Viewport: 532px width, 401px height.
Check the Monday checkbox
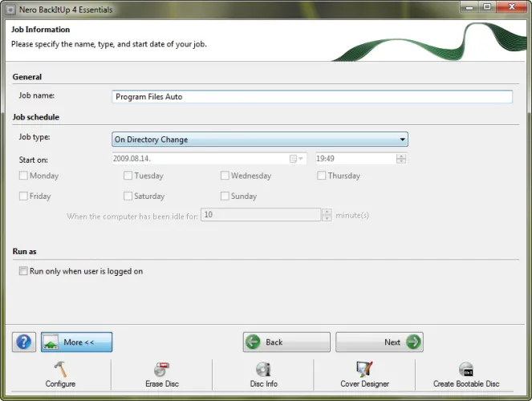point(23,176)
